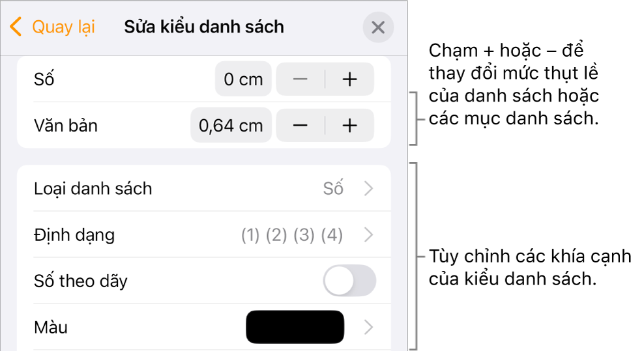Tap the back chevron arrow icon
The width and height of the screenshot is (644, 351).
16,27
